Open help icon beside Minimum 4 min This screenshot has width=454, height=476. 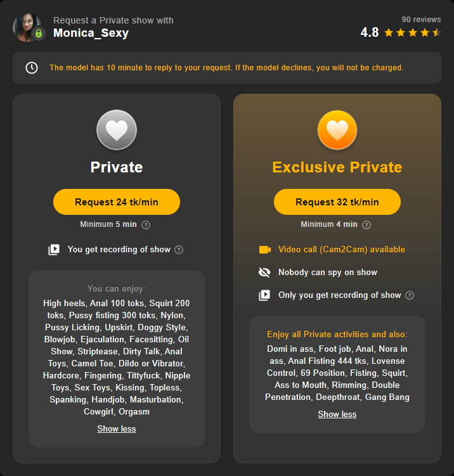click(366, 225)
